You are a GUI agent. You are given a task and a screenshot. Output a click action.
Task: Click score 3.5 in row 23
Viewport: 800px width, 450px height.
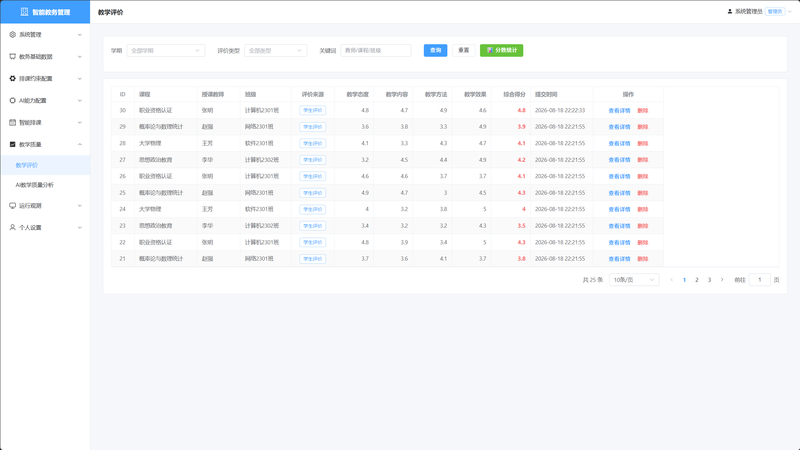pyautogui.click(x=521, y=226)
